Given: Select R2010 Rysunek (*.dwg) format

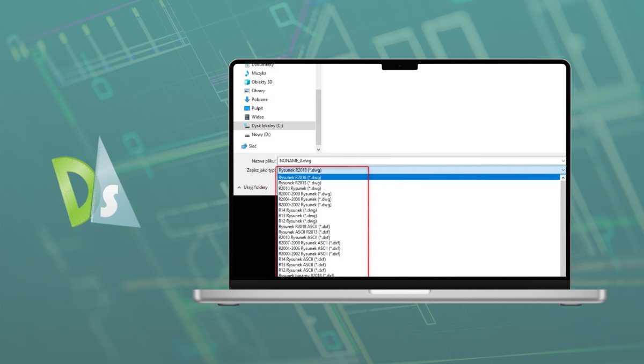Looking at the screenshot, I should 299,188.
